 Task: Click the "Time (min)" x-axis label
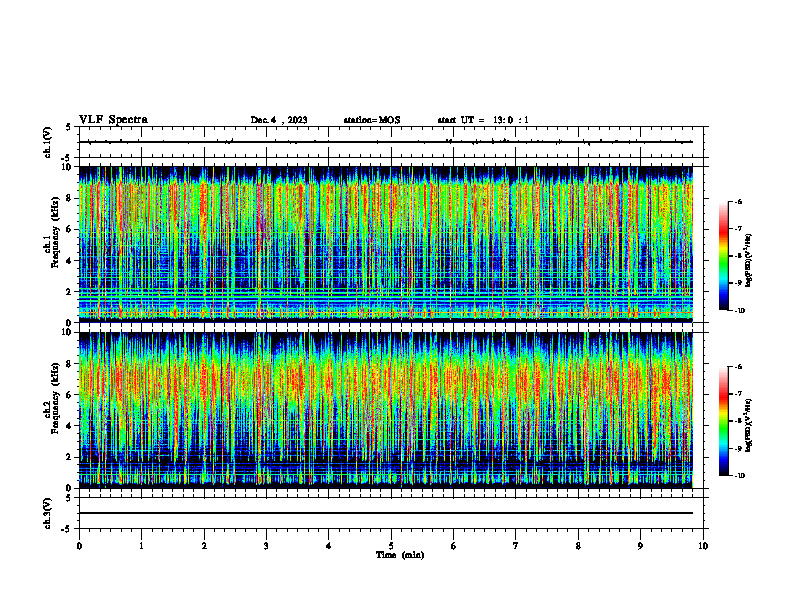[400, 555]
